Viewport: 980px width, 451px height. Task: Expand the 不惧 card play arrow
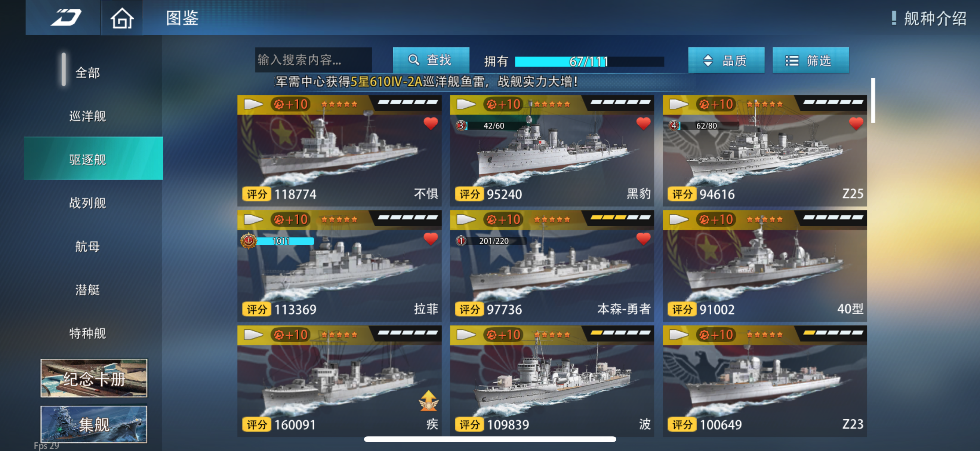click(253, 104)
